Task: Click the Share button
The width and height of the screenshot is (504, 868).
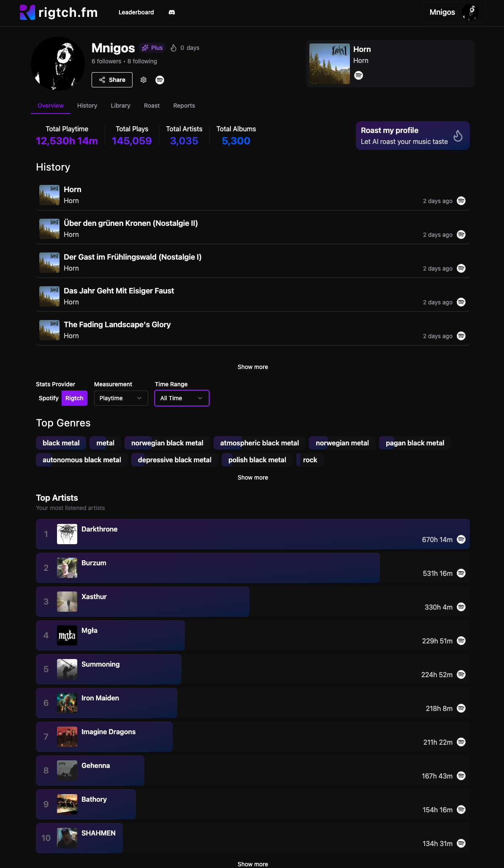Action: (112, 79)
